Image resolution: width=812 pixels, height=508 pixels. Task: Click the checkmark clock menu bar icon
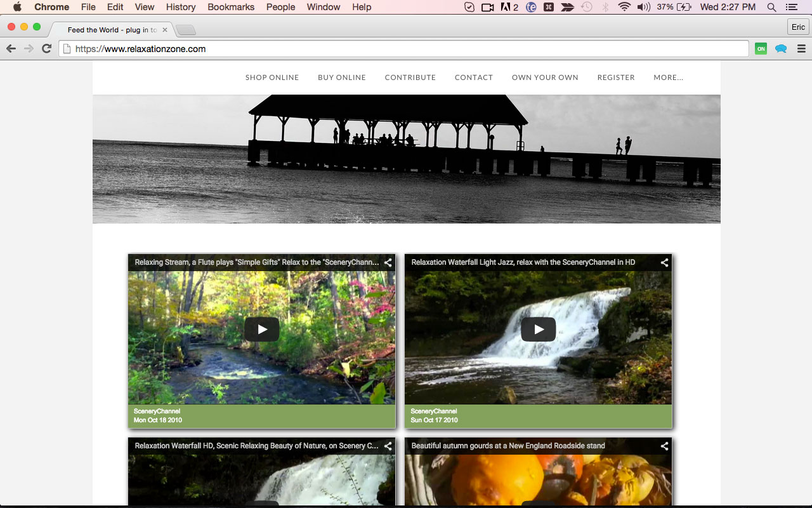(x=469, y=7)
